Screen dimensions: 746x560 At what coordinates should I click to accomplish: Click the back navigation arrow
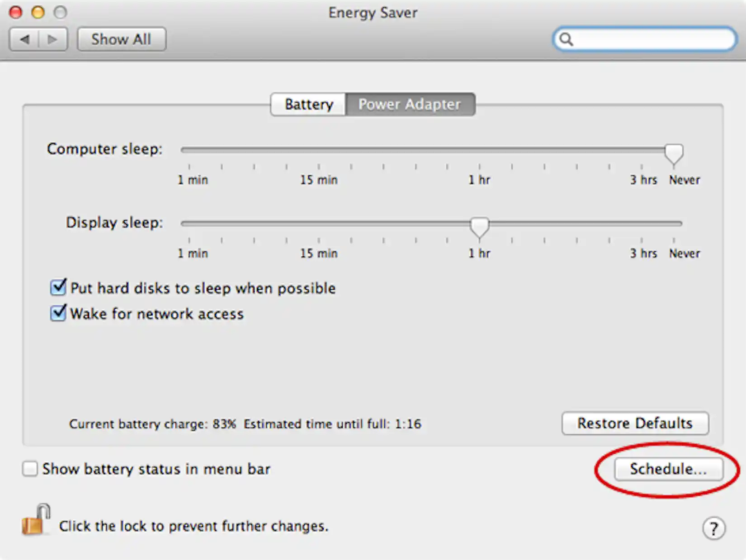point(25,39)
